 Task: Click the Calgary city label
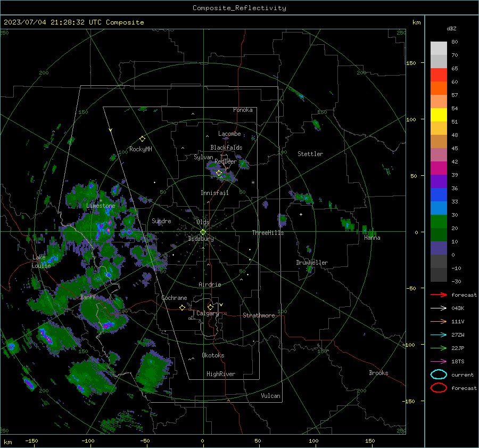pos(208,313)
